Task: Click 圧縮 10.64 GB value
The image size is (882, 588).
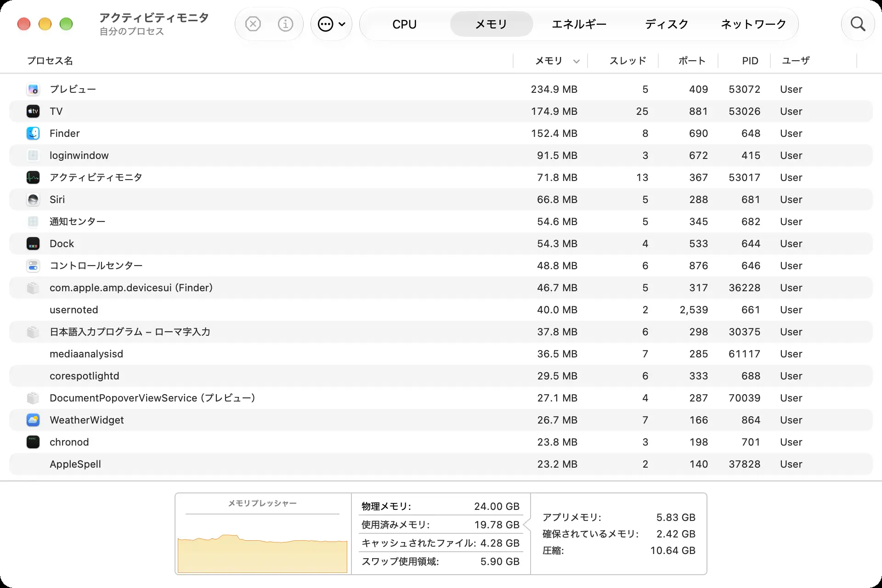Action: (x=673, y=550)
